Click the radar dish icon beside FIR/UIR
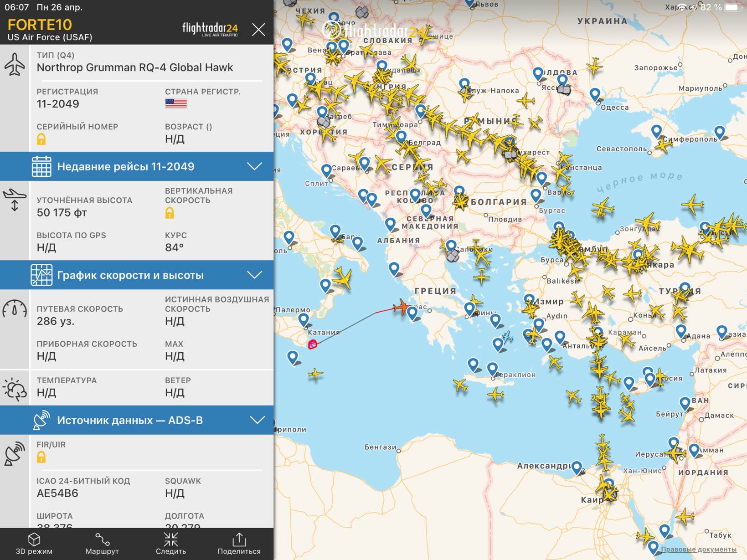 click(x=15, y=453)
